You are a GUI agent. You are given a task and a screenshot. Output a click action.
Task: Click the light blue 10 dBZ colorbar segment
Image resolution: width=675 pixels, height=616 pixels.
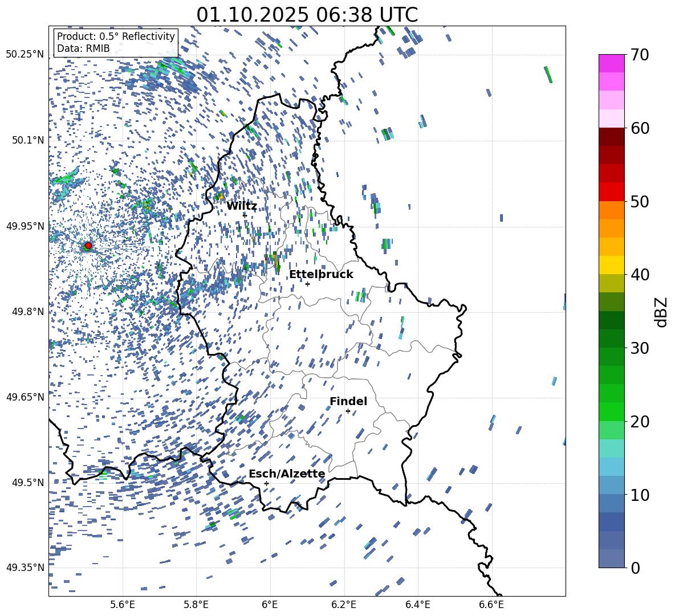click(611, 486)
